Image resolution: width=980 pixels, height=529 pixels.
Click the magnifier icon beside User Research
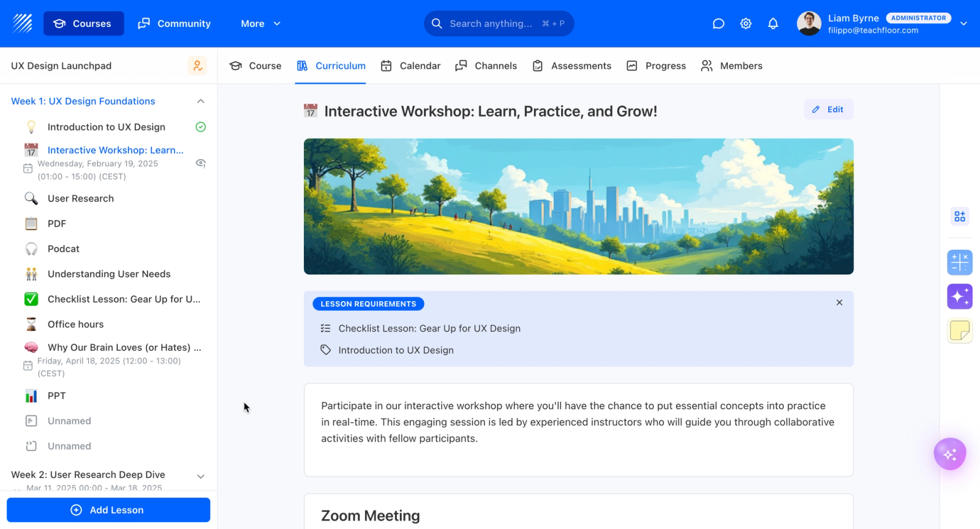pos(31,198)
